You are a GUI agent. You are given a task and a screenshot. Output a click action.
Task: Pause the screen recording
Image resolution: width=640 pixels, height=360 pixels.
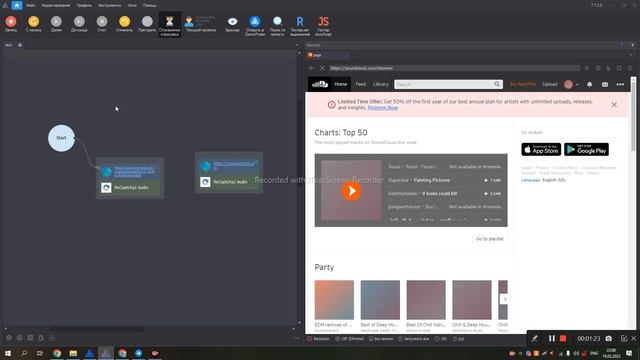point(551,338)
